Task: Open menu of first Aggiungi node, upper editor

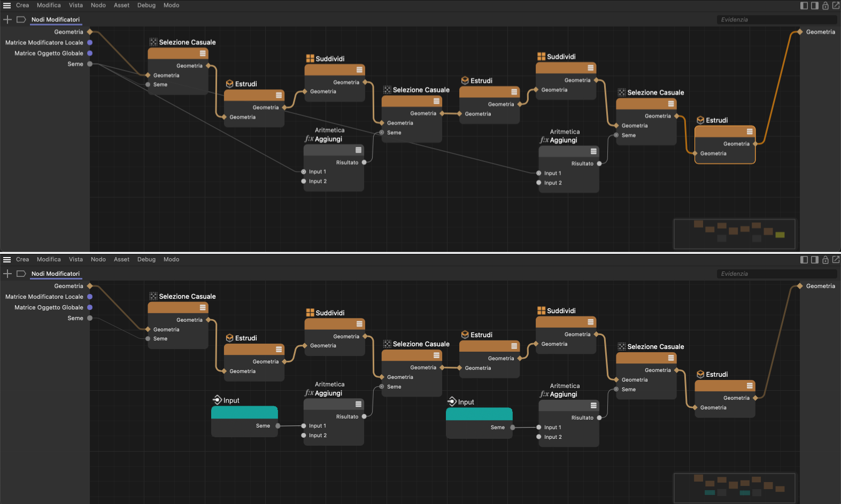Action: (x=358, y=150)
